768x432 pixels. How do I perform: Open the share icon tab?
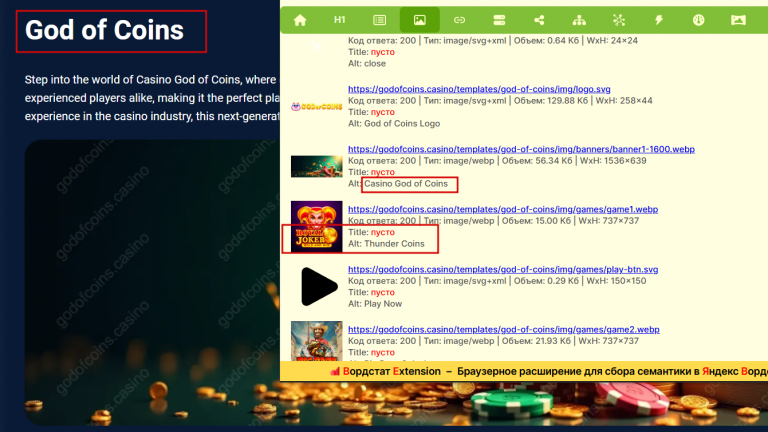tap(539, 20)
